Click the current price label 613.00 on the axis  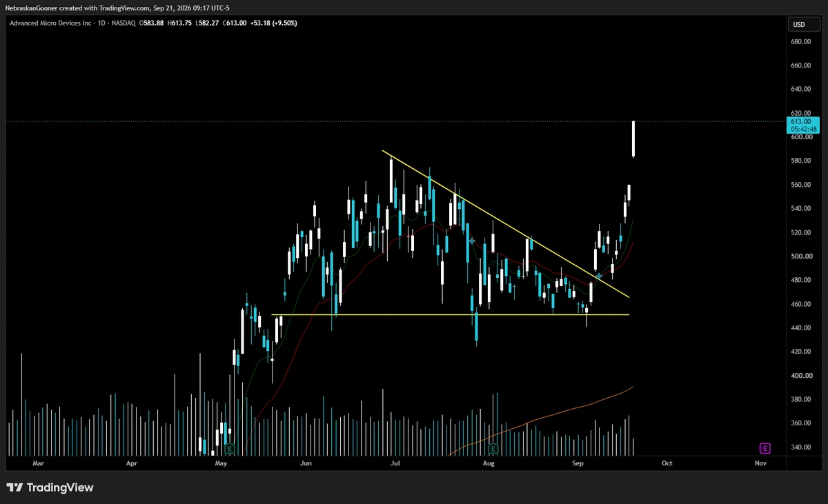click(802, 121)
